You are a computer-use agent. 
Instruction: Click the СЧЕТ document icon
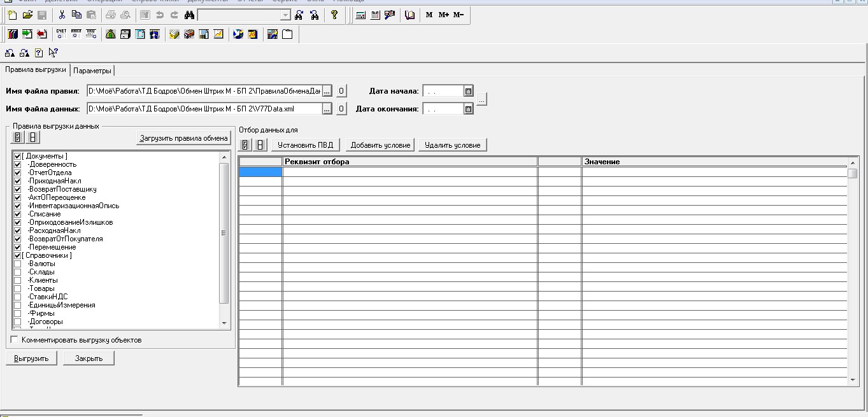pos(61,34)
